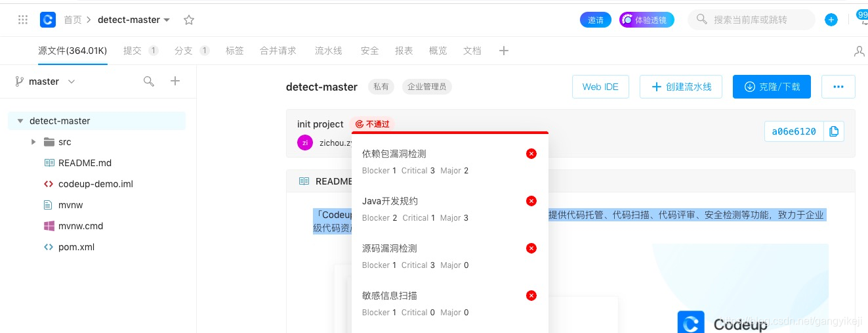Viewport: 868px width, 333px height.
Task: Click red error icon for 依赖包漏洞检测
Action: [x=531, y=154]
